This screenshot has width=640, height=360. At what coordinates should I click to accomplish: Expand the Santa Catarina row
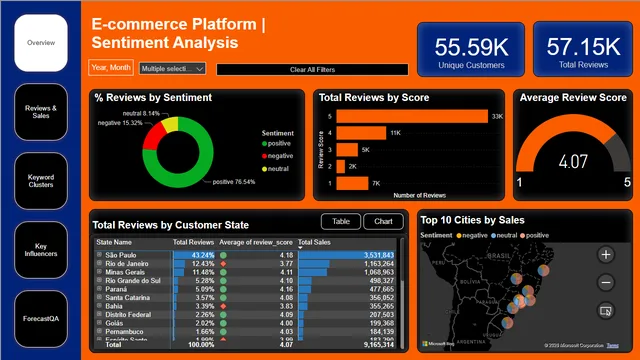[x=99, y=297]
